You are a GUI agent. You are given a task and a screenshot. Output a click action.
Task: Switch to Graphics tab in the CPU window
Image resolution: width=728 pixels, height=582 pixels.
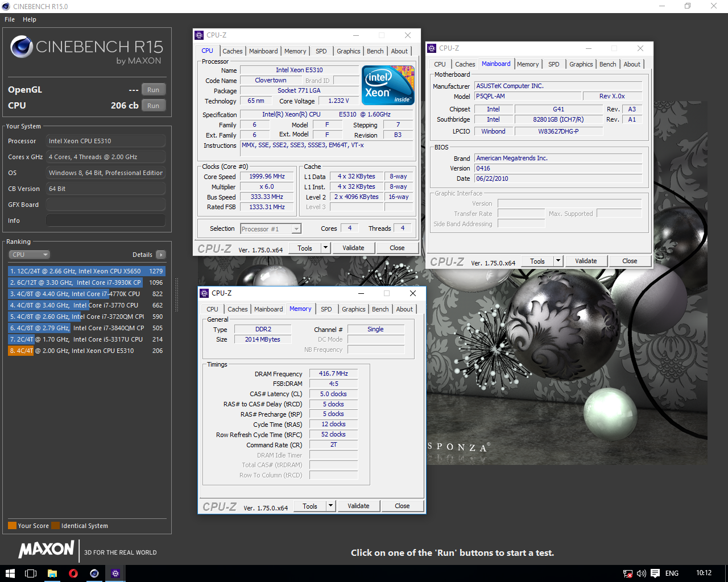pos(349,51)
